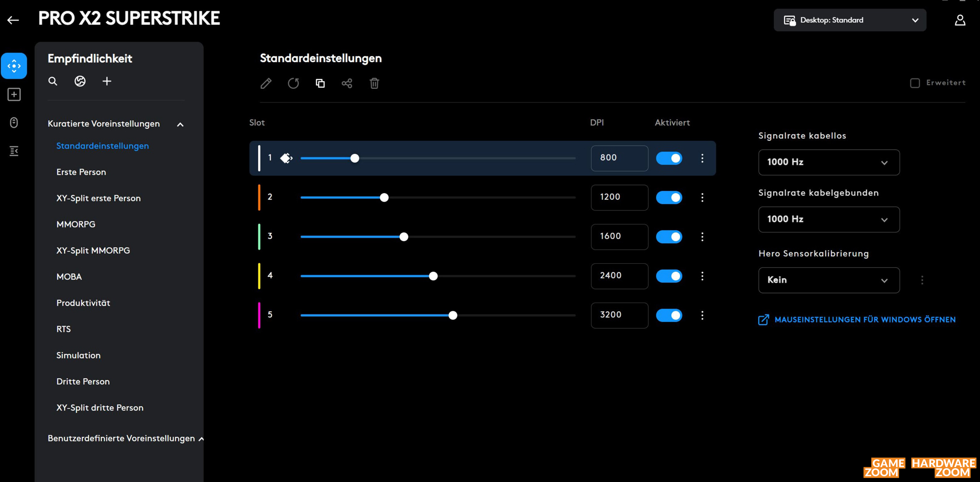Search presets with the magnifier icon

click(x=53, y=81)
